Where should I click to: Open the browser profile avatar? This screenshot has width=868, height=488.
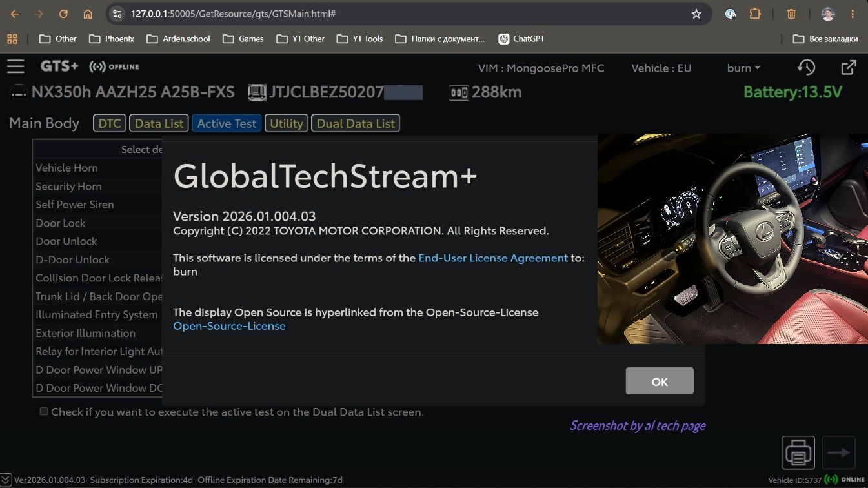tap(828, 14)
